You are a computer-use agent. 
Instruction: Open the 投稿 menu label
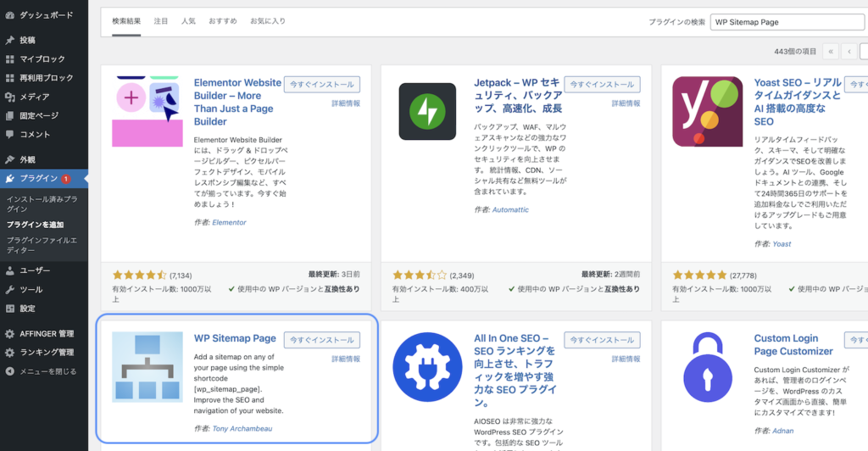click(28, 40)
